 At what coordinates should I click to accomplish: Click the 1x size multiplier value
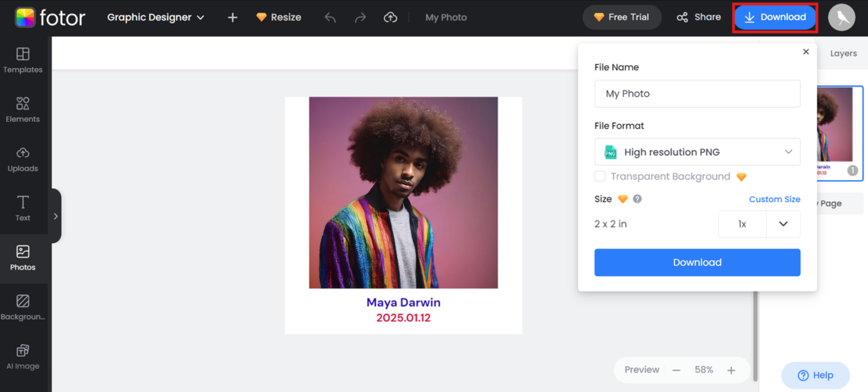pos(742,224)
